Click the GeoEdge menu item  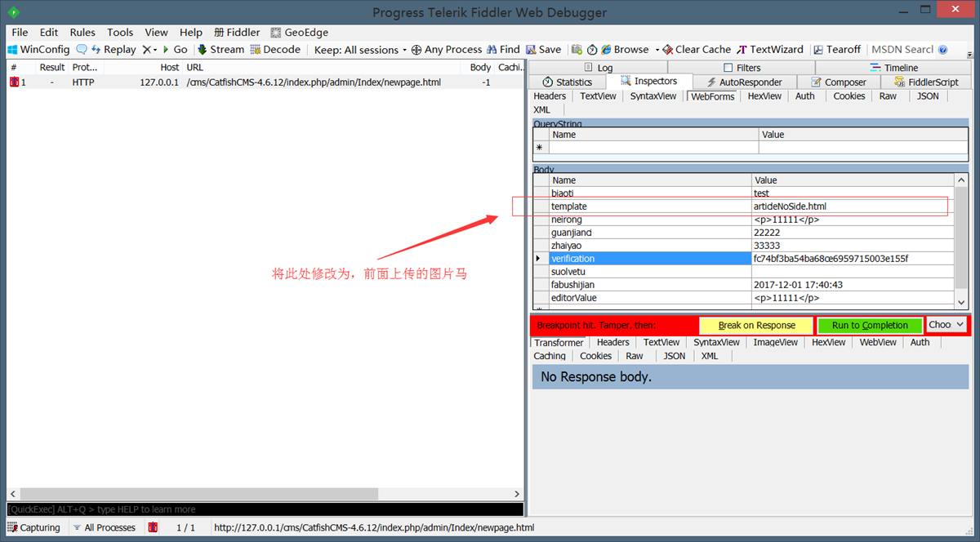pos(300,32)
